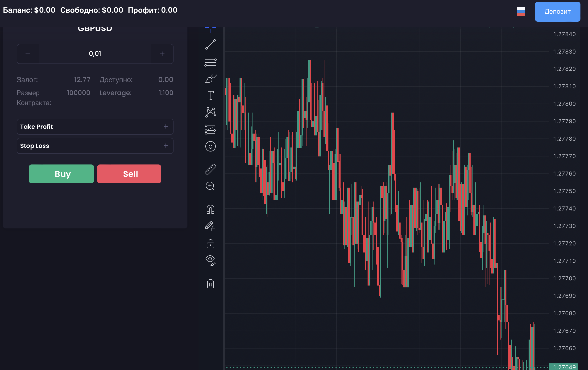Decrease lot size with minus button
Screen dimensions: 588x370
[28, 54]
